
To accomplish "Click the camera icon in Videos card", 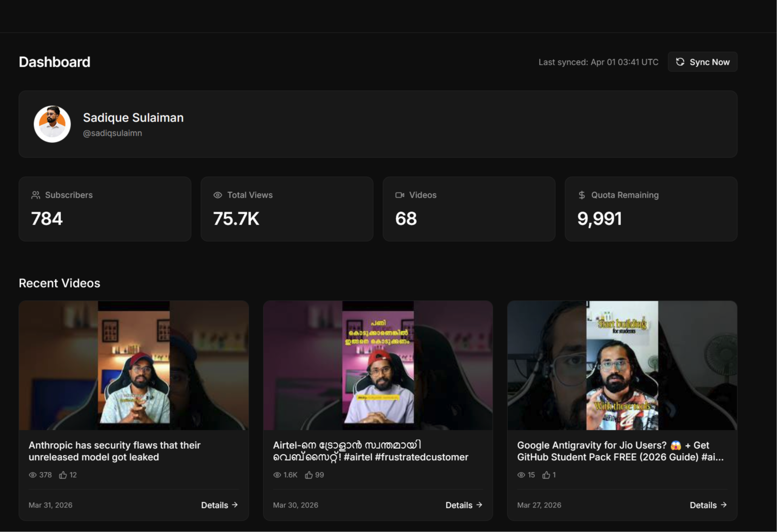I will 400,194.
